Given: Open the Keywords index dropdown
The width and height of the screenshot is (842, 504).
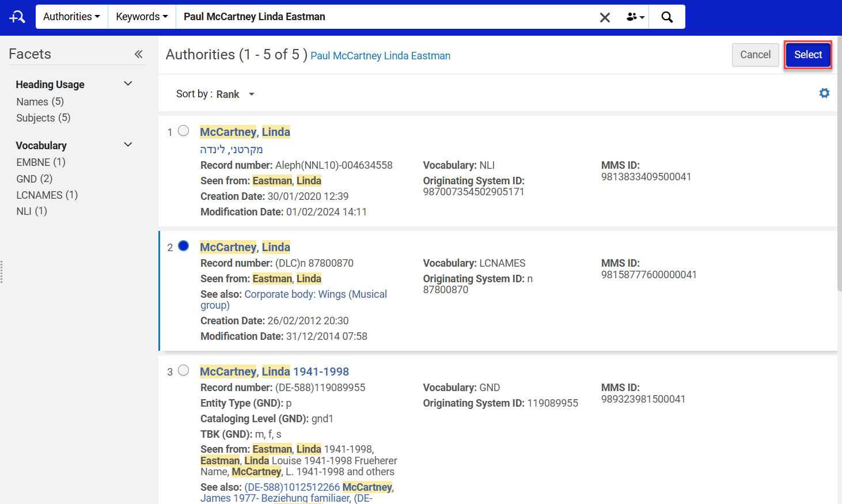Looking at the screenshot, I should 142,17.
